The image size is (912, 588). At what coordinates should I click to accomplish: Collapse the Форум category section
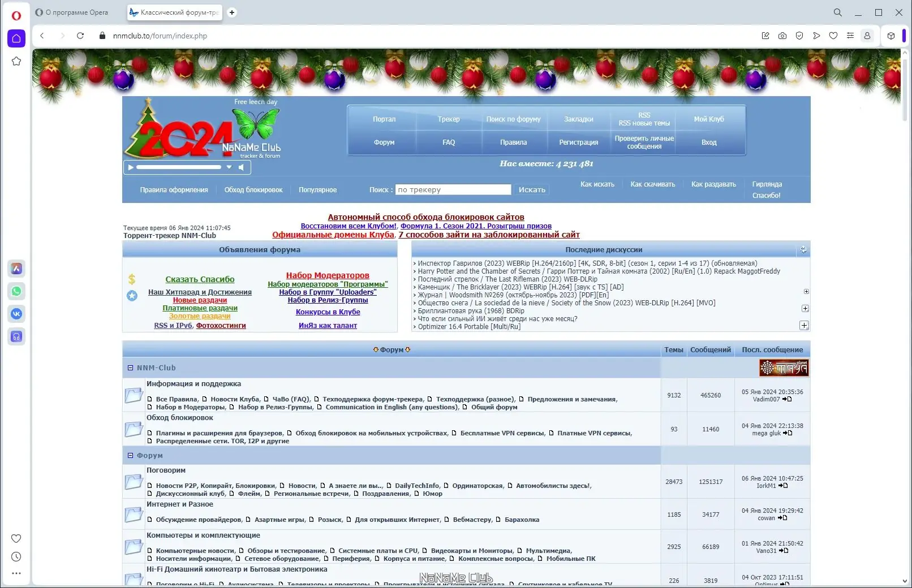[131, 455]
